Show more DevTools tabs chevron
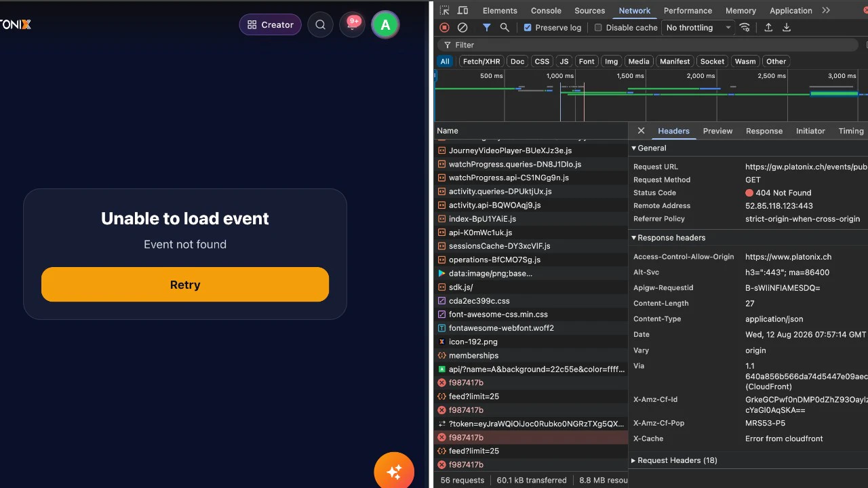This screenshot has width=868, height=488. click(x=826, y=10)
